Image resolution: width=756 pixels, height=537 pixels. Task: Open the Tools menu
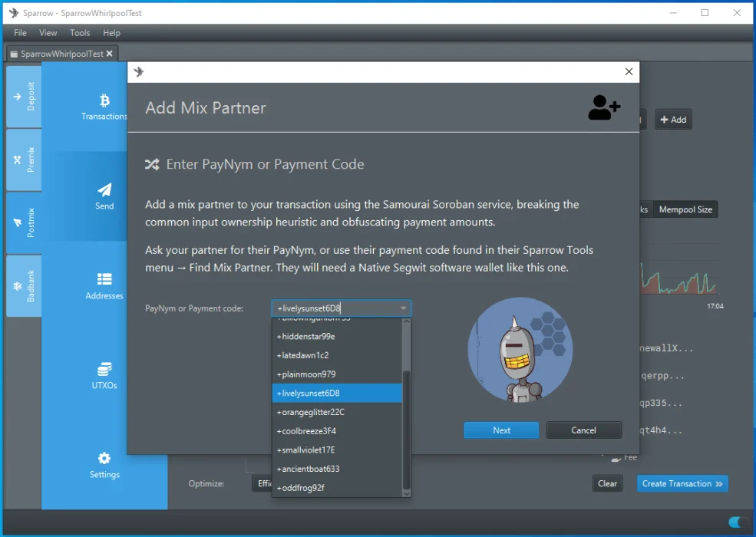pyautogui.click(x=80, y=33)
